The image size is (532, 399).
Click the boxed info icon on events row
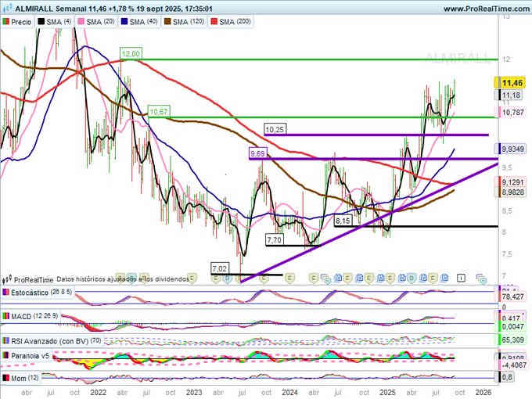(461, 279)
